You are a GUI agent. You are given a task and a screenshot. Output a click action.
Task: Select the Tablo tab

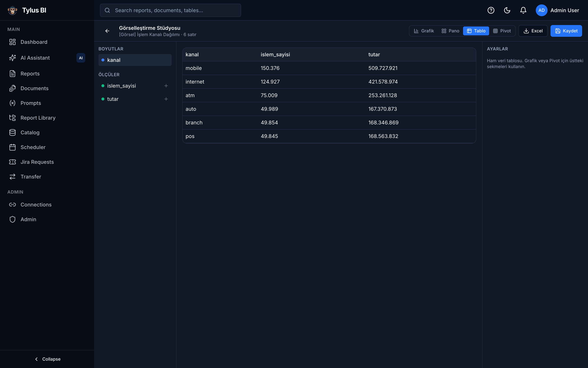tap(476, 31)
